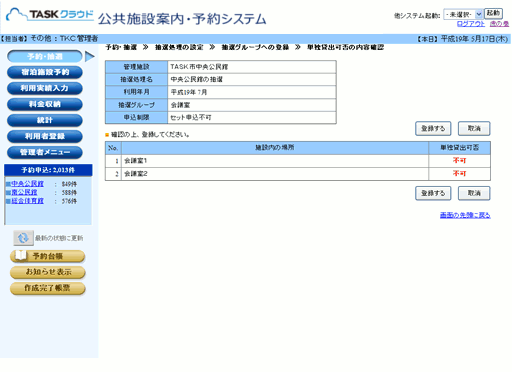This screenshot has height=372, width=512.
Task: Click the 予約申込: 2,013件 header
Action: [x=48, y=170]
